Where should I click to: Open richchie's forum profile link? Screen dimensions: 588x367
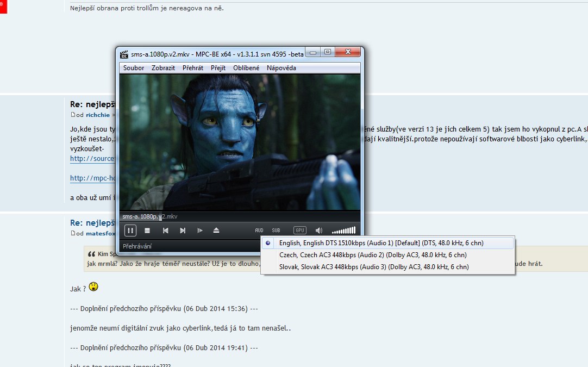97,115
